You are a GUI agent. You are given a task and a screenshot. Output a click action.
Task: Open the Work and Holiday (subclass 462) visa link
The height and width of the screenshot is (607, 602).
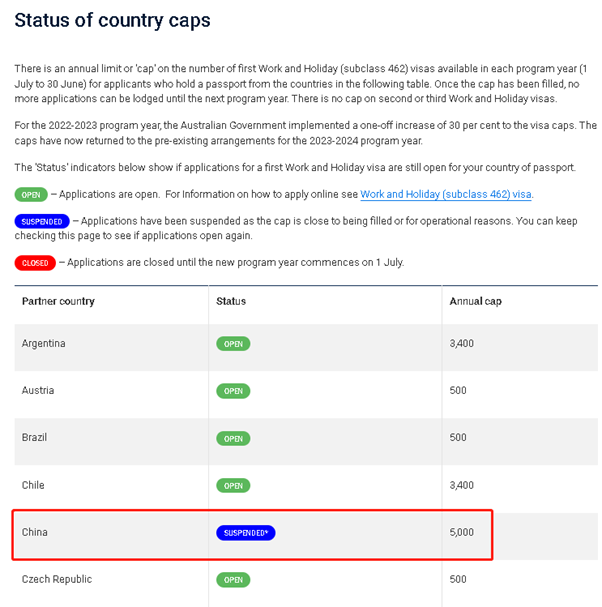[446, 194]
